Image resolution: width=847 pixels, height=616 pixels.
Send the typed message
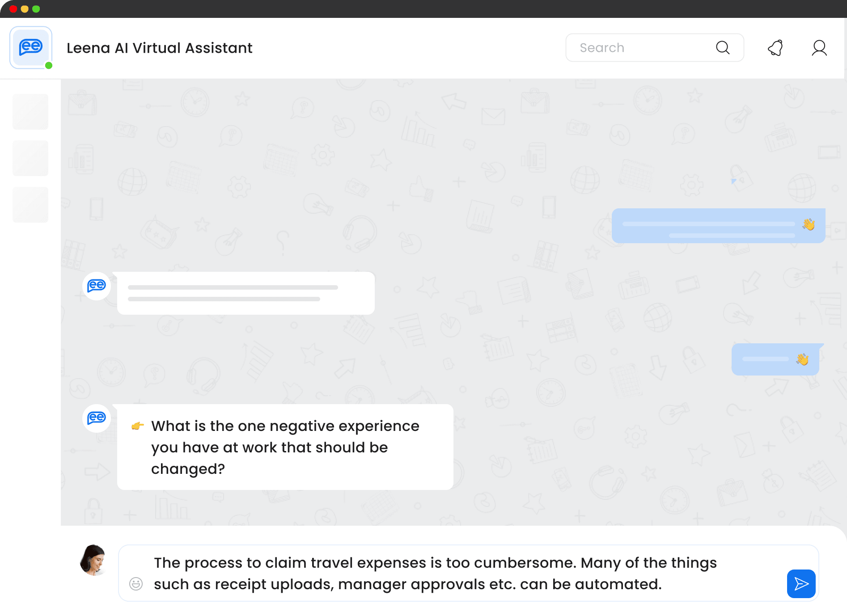(x=801, y=583)
